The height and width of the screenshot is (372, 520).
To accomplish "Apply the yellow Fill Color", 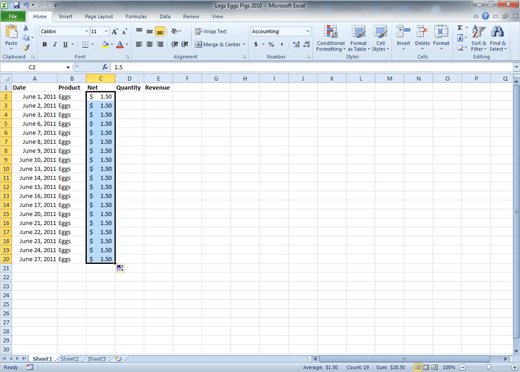I will point(105,44).
